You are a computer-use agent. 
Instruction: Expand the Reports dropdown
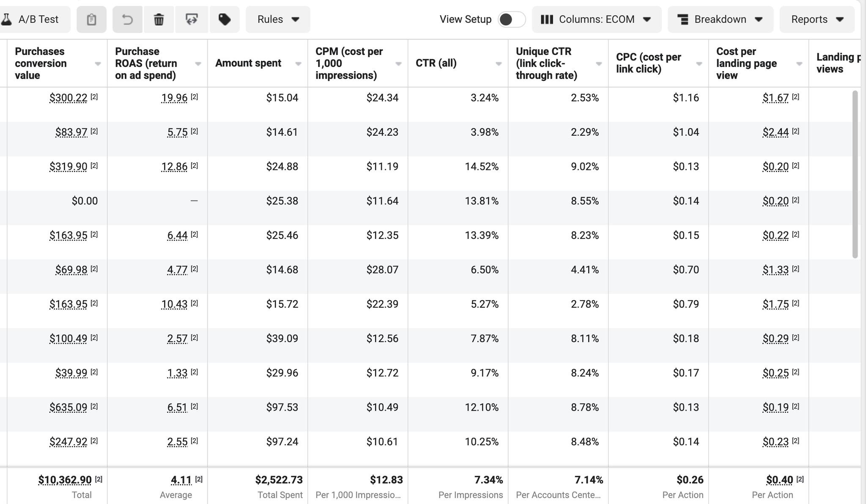point(817,19)
